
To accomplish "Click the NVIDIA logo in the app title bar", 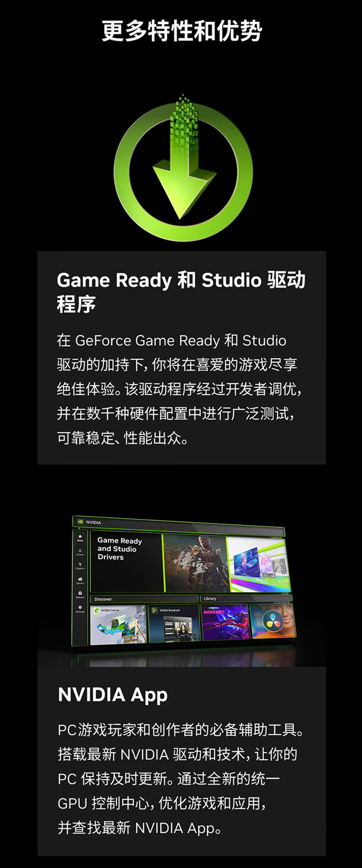I will pos(80,522).
